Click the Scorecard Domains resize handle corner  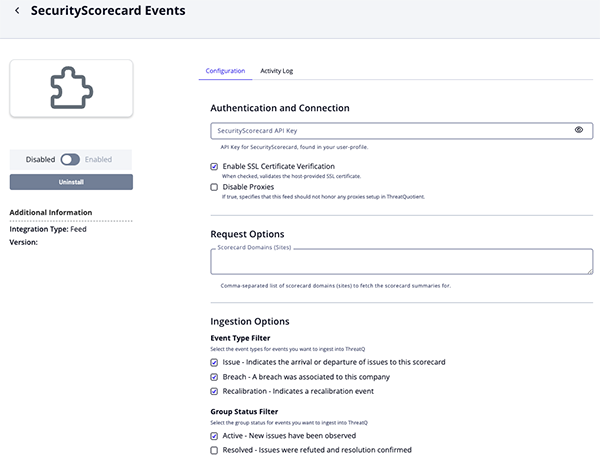click(590, 271)
